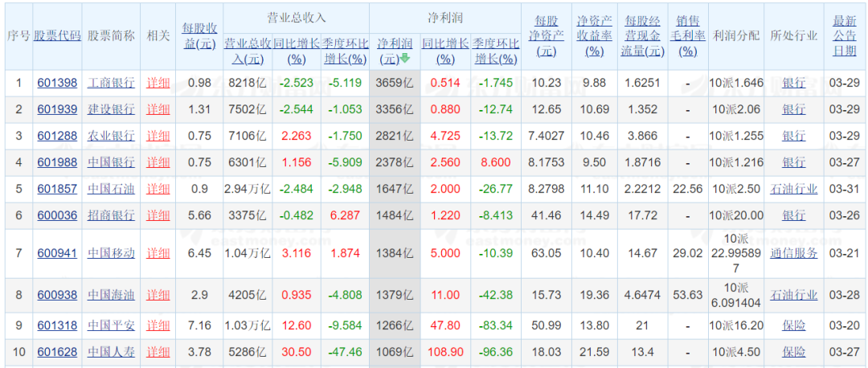Sort by 每股经营现金流量(元) header
This screenshot has height=368, width=868.
coord(645,36)
